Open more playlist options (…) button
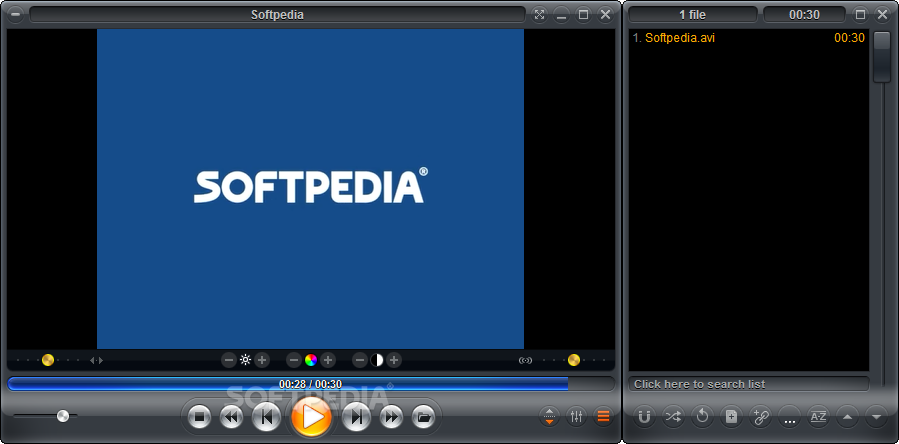 pos(789,417)
